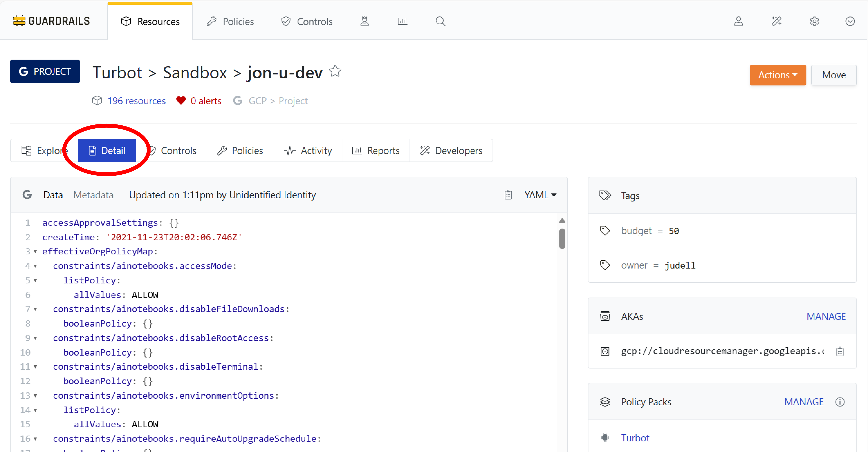Image resolution: width=868 pixels, height=452 pixels.
Task: Copy YAML data with clipboard icon
Action: coord(508,195)
